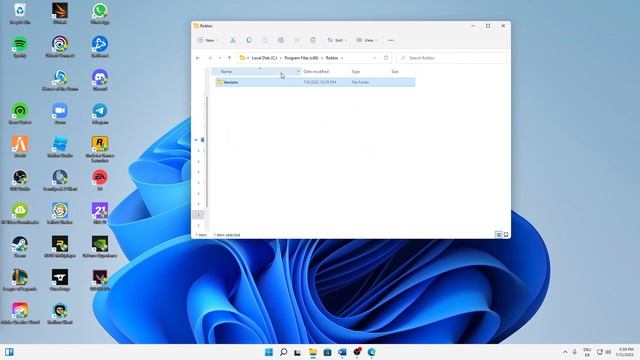
Task: Open the Sort dropdown
Action: (x=337, y=40)
